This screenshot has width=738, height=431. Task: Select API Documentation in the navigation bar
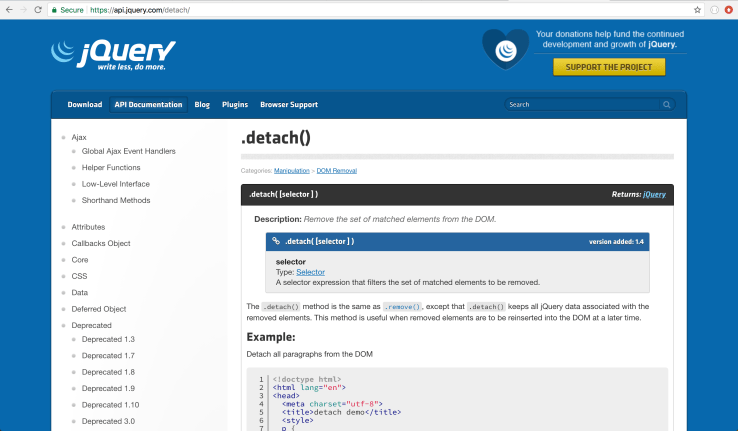pyautogui.click(x=148, y=104)
